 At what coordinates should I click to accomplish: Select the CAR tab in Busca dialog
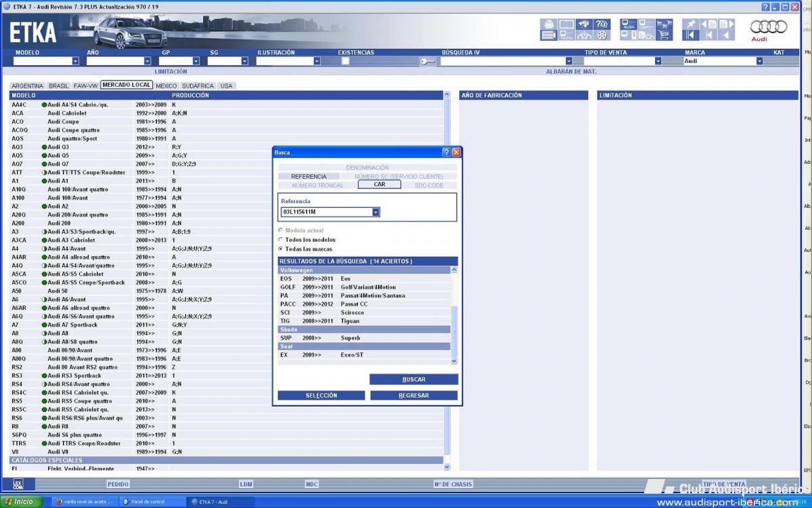[x=380, y=184]
